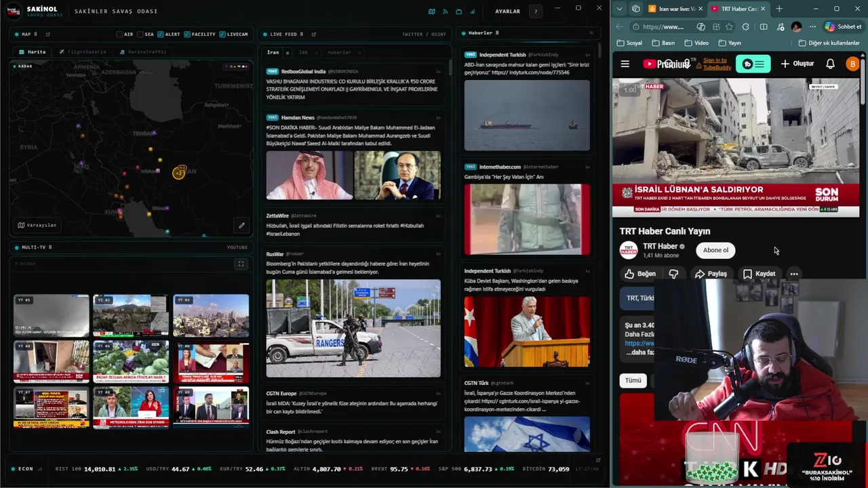Subscribe with Abone ol button
868x488 pixels.
coord(715,250)
